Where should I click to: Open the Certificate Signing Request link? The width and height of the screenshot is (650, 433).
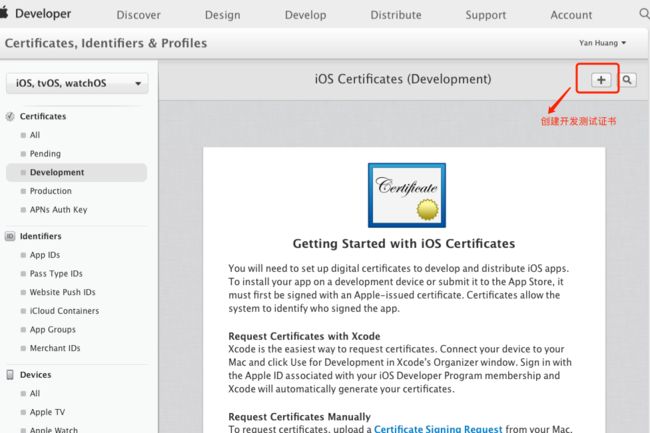point(438,428)
